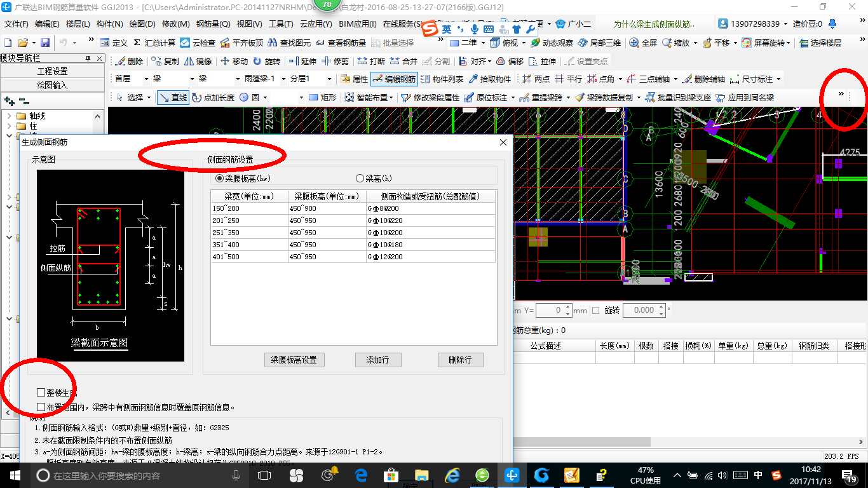868x488 pixels.
Task: Select the 旋转 (rotate) tool
Action: point(266,62)
